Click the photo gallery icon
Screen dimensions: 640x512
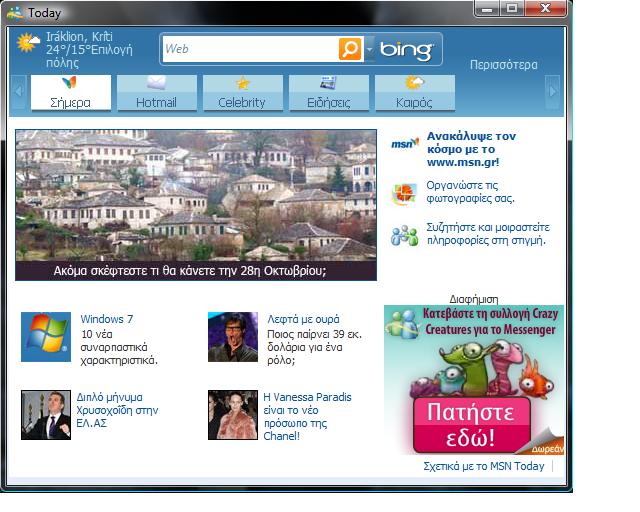(x=404, y=193)
